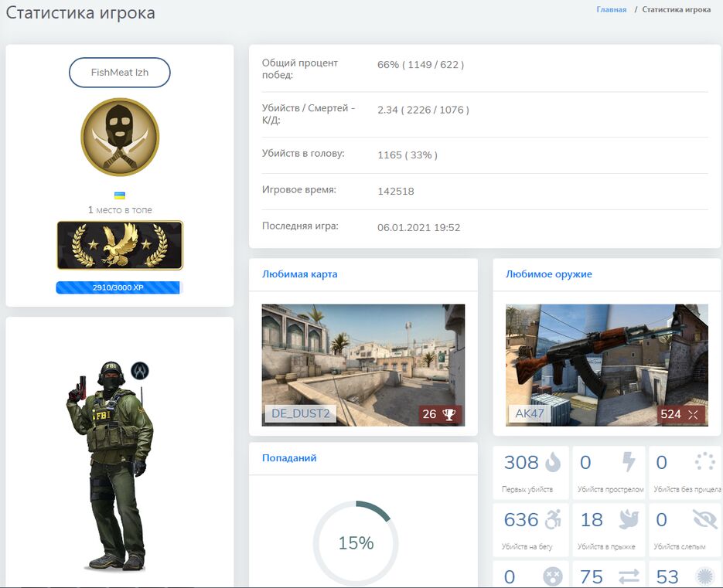
Task: Click the balaclava profile avatar
Action: point(120,137)
